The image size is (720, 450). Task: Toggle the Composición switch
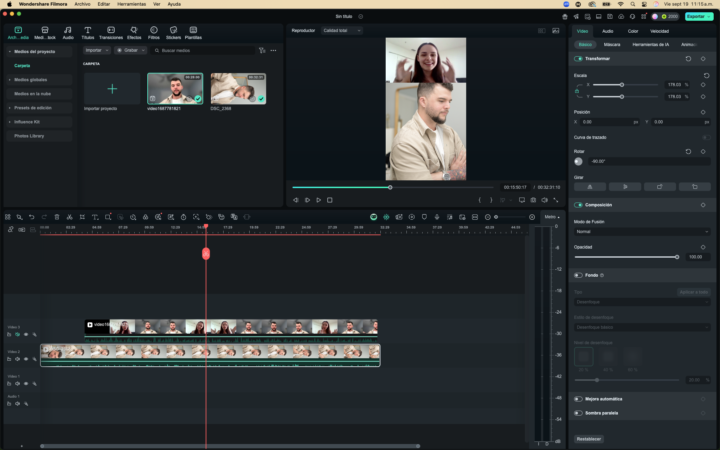[x=578, y=205]
